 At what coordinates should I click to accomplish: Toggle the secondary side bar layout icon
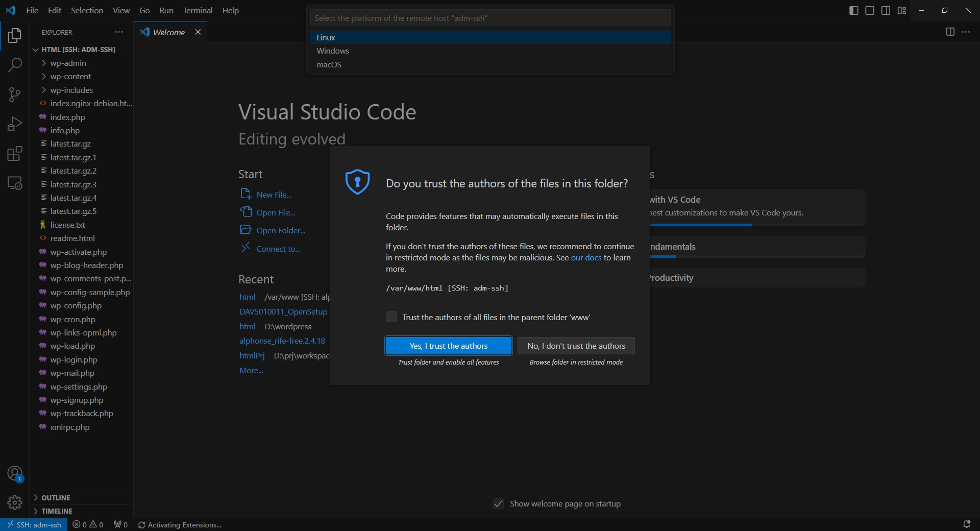(x=886, y=11)
